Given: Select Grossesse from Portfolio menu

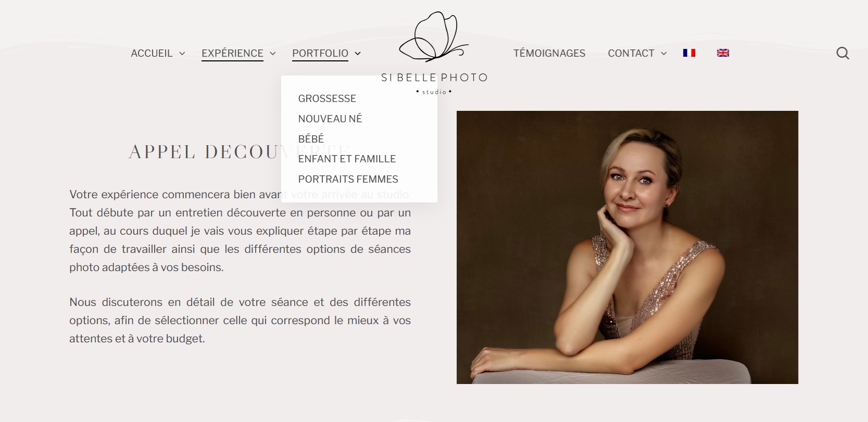Looking at the screenshot, I should tap(327, 98).
